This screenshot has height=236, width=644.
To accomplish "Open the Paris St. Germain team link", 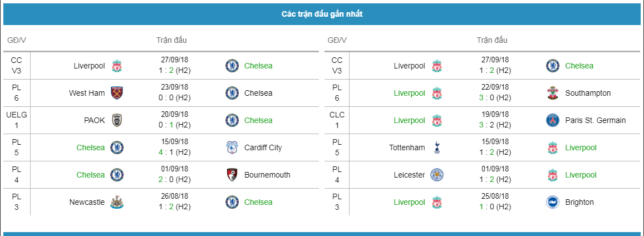I will 596,120.
